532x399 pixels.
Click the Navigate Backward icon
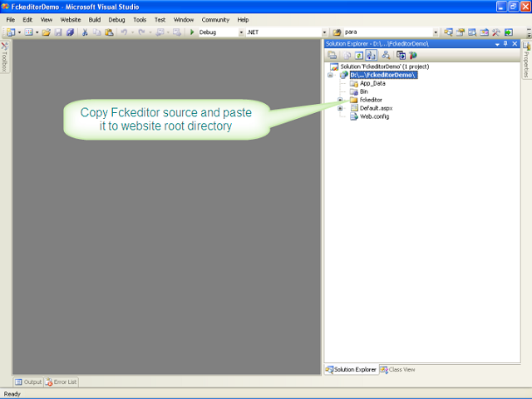(160, 32)
